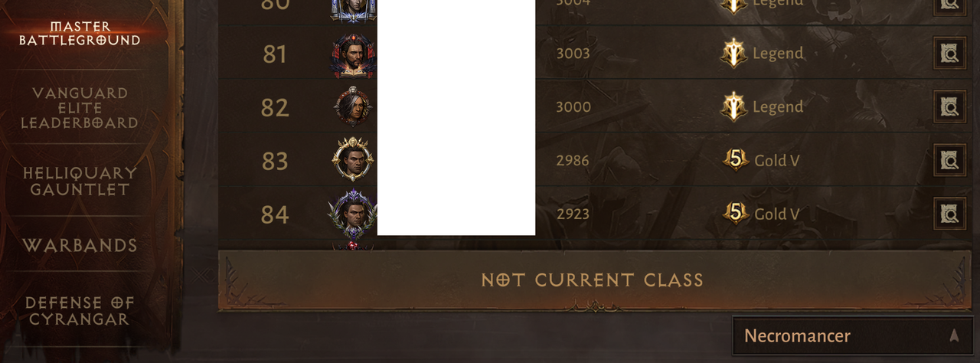The image size is (980, 363).
Task: Select rank 83 player portrait
Action: click(353, 159)
